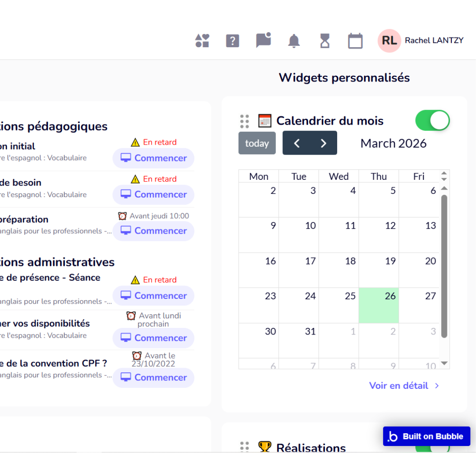Screen dimensions: 476x476
Task: Click the Réalisations widget drag handle
Action: (x=245, y=447)
